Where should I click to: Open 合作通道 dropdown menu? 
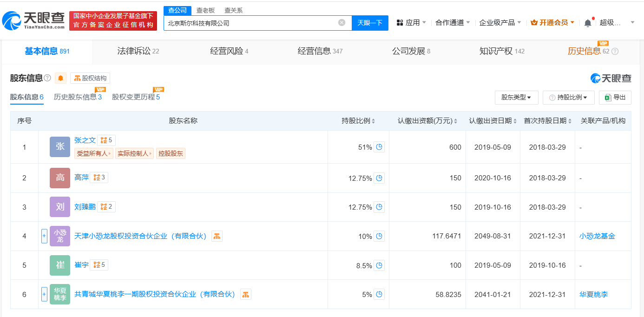[x=453, y=22]
